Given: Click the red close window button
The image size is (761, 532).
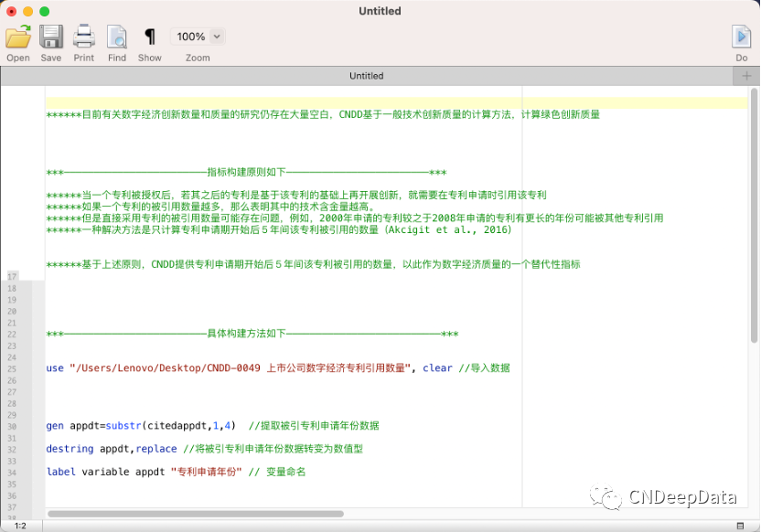Looking at the screenshot, I should click(12, 11).
